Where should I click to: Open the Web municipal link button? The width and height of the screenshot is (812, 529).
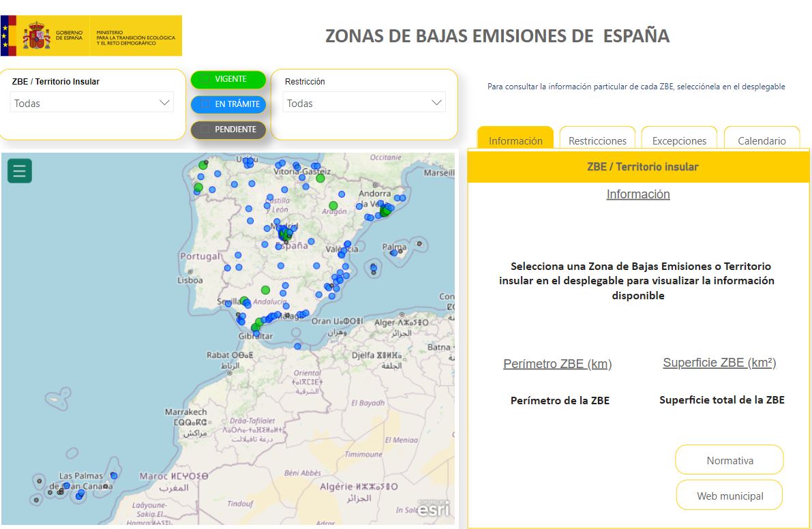pos(730,496)
